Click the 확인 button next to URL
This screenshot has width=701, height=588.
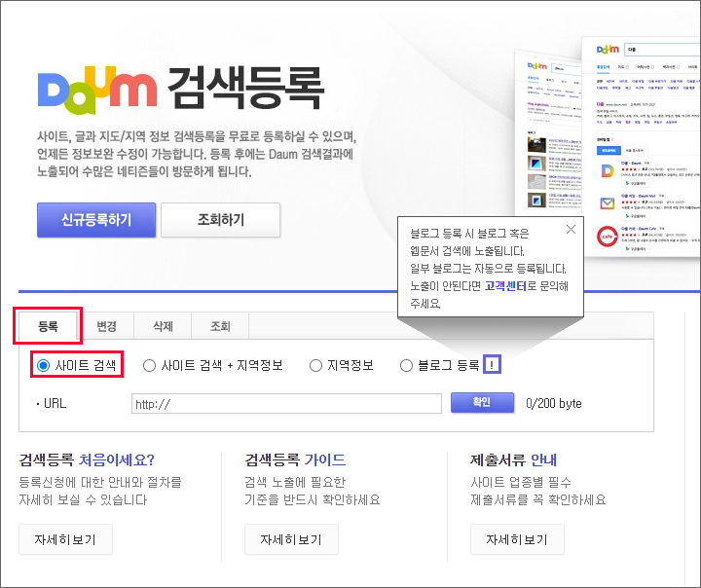(482, 402)
